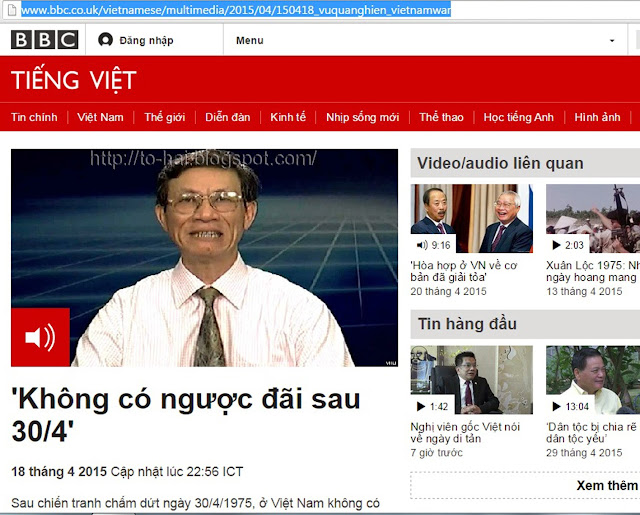Open the 9:16 audio thumbnail of two men
The image size is (640, 515).
(471, 218)
